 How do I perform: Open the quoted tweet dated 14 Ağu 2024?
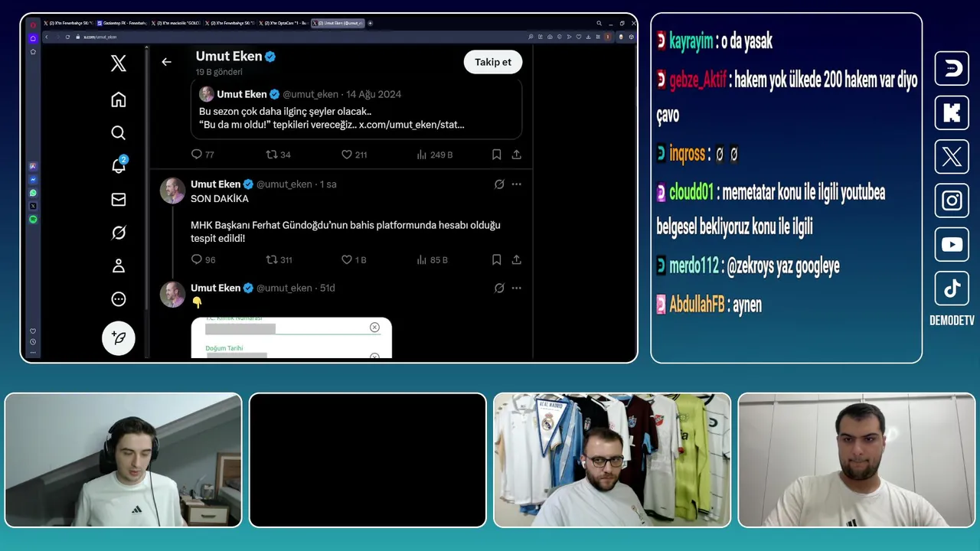(357, 109)
